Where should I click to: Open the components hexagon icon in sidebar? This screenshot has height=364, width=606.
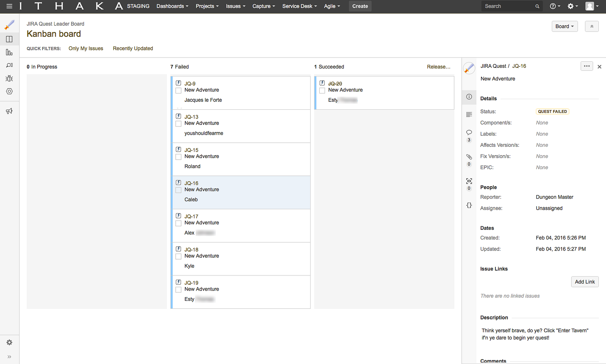click(x=9, y=91)
